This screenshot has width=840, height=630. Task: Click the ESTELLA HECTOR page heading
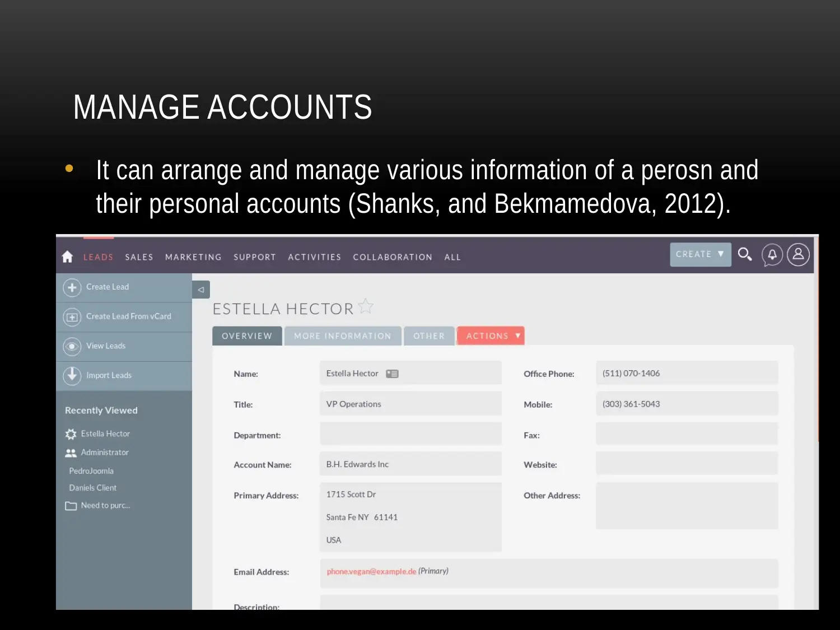[x=283, y=309]
